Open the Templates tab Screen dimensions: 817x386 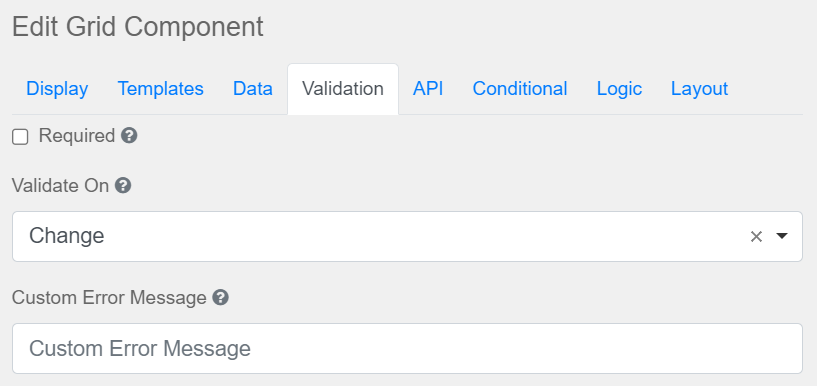[160, 89]
